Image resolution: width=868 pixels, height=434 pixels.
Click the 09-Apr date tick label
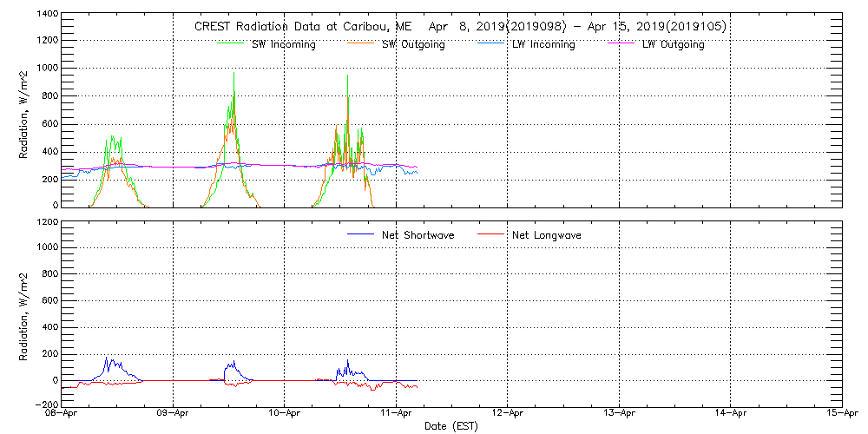click(174, 415)
